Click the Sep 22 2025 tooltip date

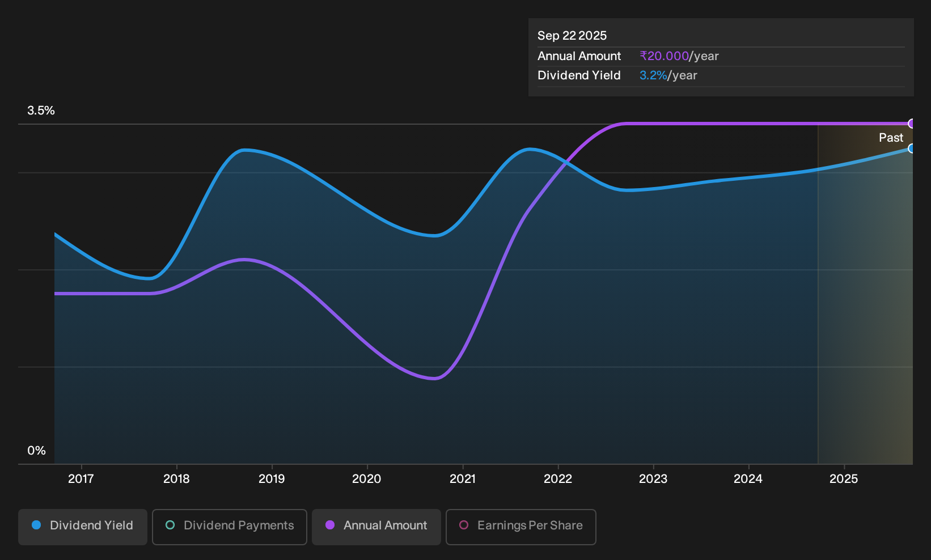click(572, 36)
